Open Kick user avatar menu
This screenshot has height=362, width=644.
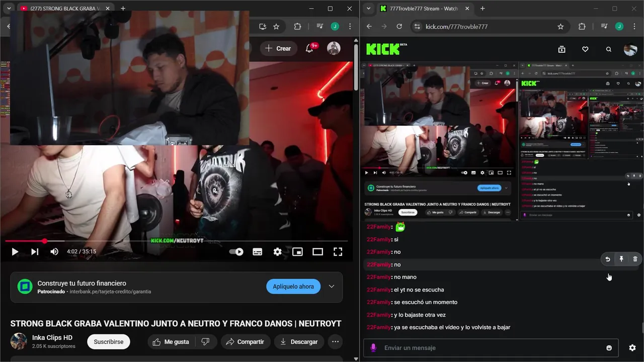click(x=630, y=49)
